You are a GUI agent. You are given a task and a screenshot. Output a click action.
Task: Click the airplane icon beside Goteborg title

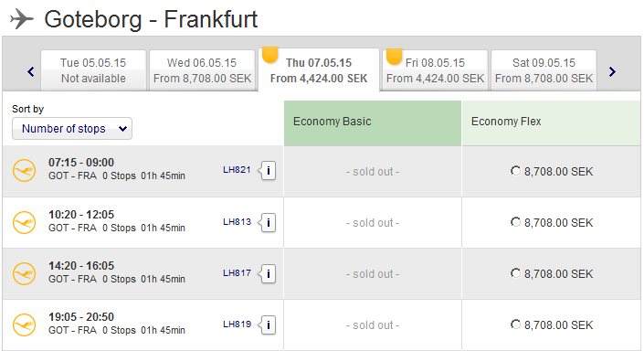pos(21,19)
